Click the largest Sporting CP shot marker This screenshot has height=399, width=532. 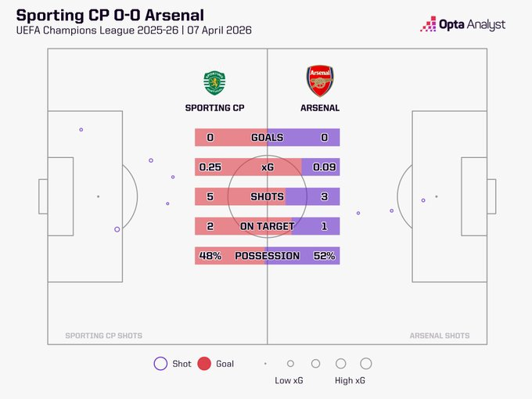117,229
